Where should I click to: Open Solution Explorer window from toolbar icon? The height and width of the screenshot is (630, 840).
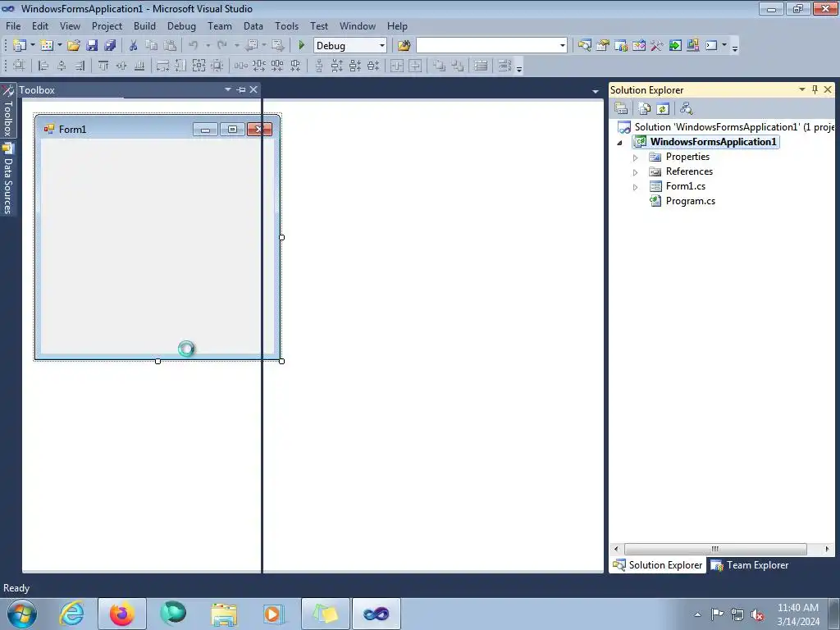pyautogui.click(x=584, y=46)
